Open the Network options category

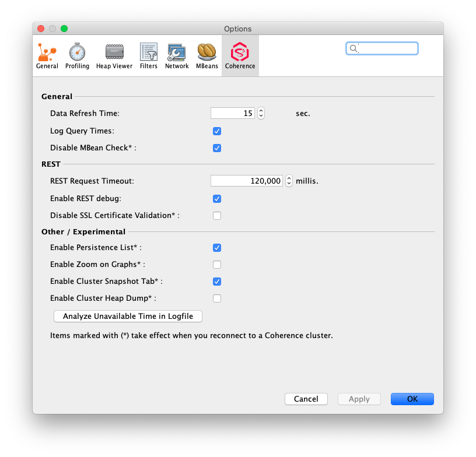pyautogui.click(x=177, y=56)
